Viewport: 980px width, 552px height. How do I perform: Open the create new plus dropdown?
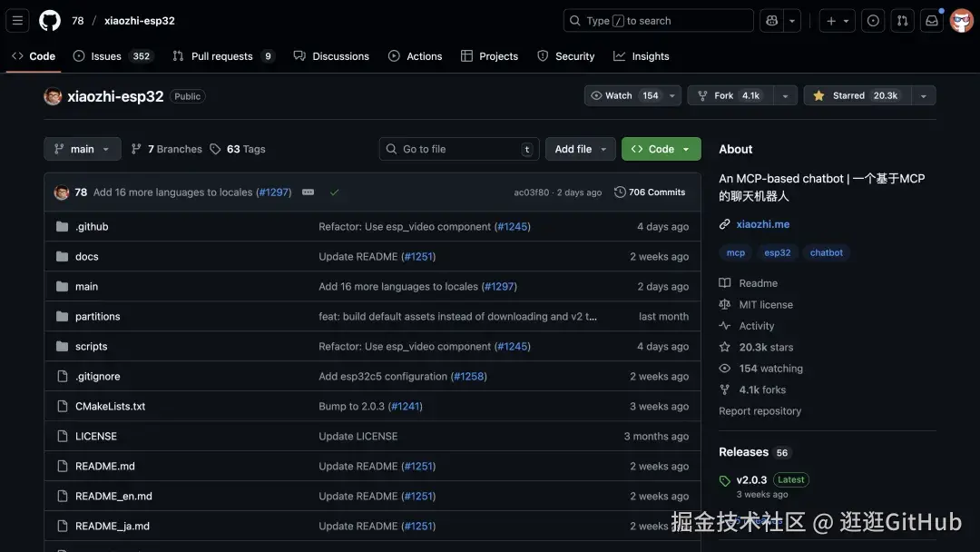(x=838, y=21)
